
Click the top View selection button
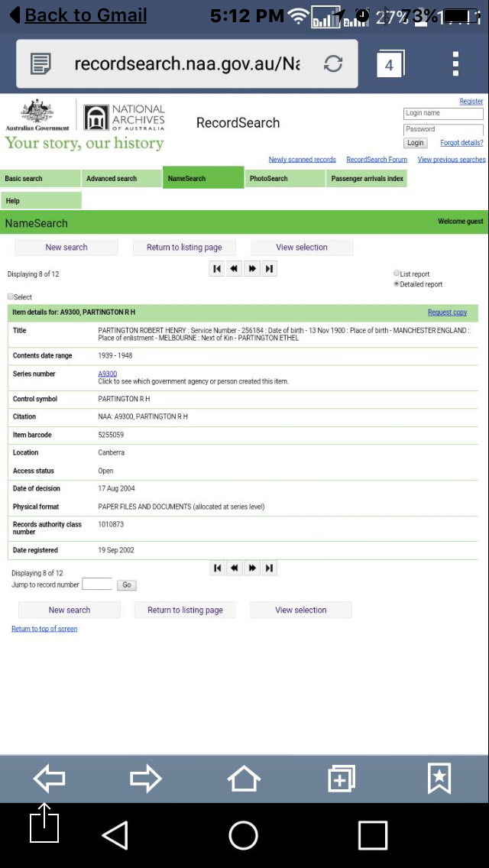pos(302,248)
